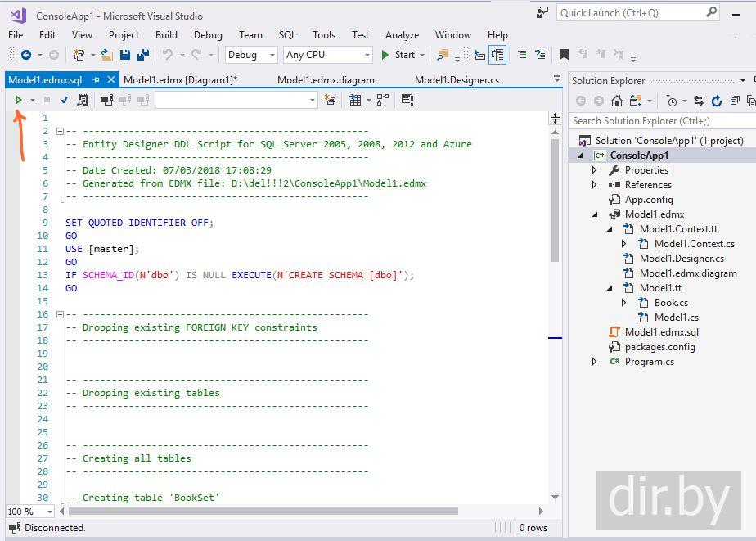This screenshot has height=541, width=756.
Task: Open the Analyze menu
Action: [x=402, y=35]
